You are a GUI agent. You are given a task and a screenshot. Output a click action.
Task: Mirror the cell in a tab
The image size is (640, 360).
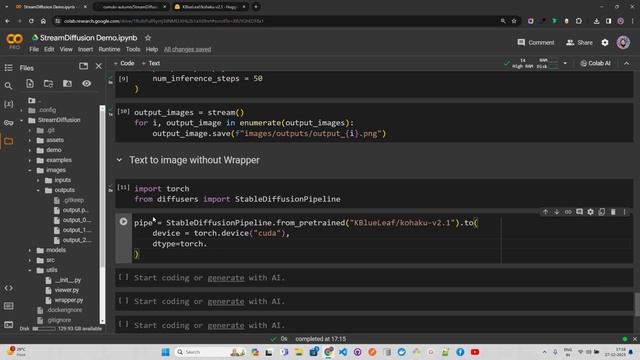602,212
